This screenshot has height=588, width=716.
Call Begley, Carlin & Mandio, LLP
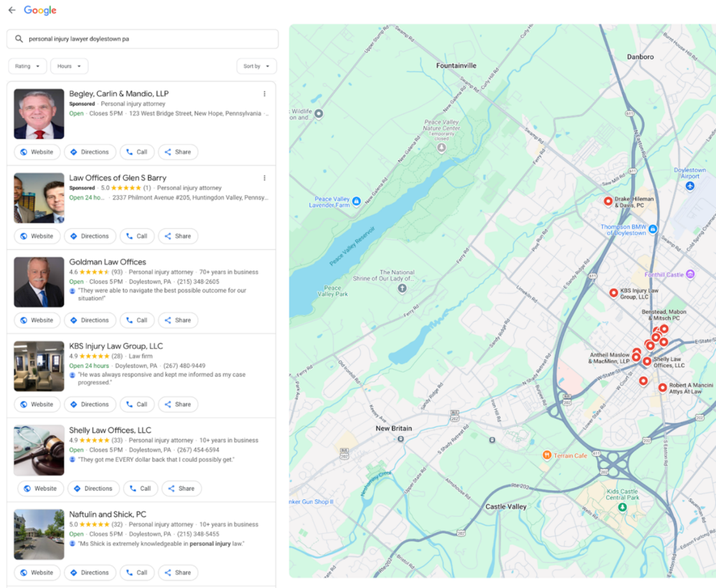point(137,152)
